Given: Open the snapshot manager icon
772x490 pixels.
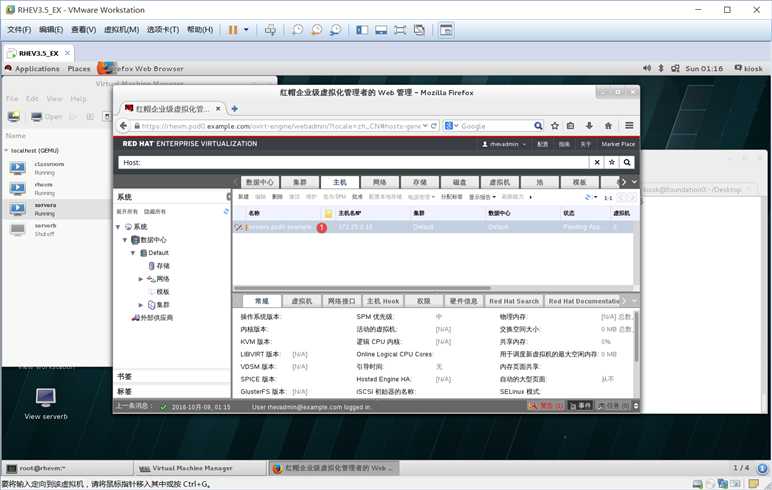Looking at the screenshot, I should [336, 30].
